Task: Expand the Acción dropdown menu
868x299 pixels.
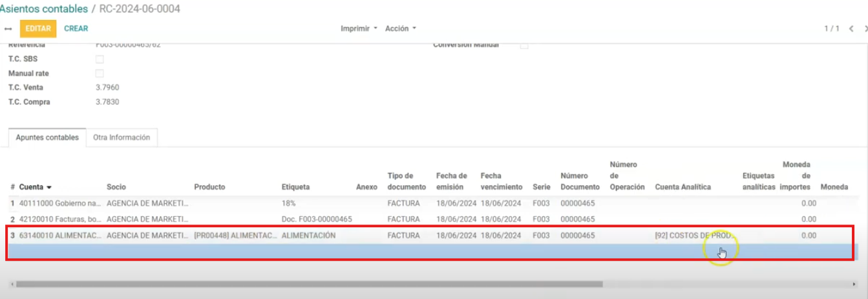Action: [x=400, y=28]
